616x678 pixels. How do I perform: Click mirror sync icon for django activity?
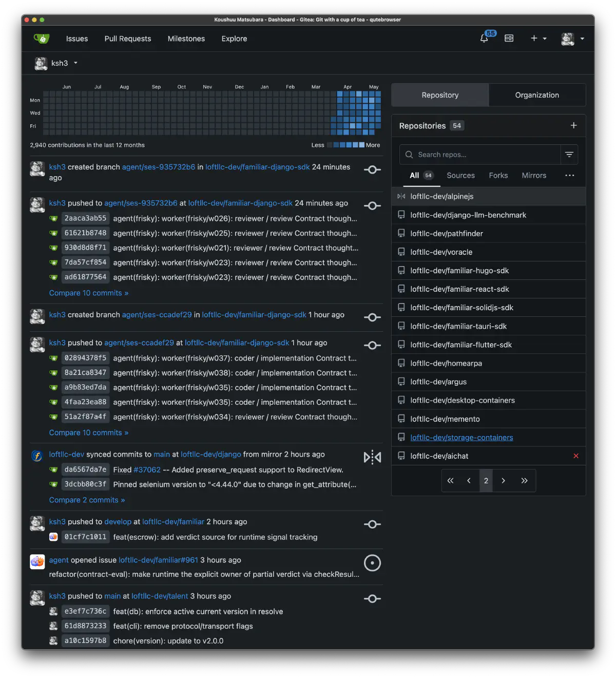click(372, 457)
